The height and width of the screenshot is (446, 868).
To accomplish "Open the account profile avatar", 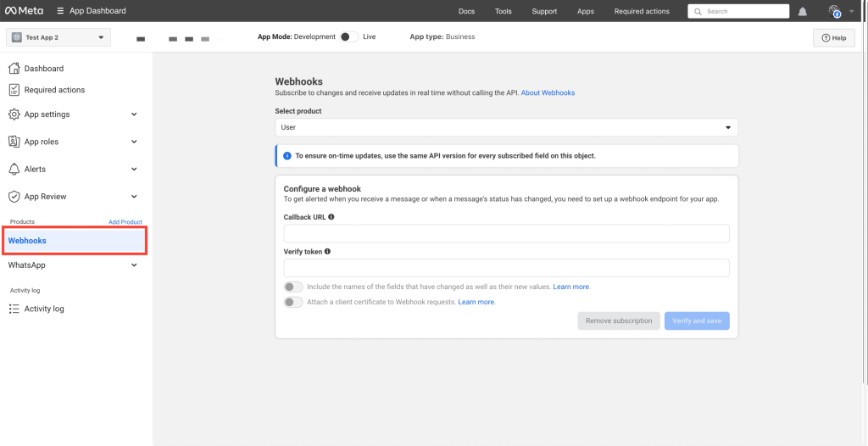I will [835, 11].
